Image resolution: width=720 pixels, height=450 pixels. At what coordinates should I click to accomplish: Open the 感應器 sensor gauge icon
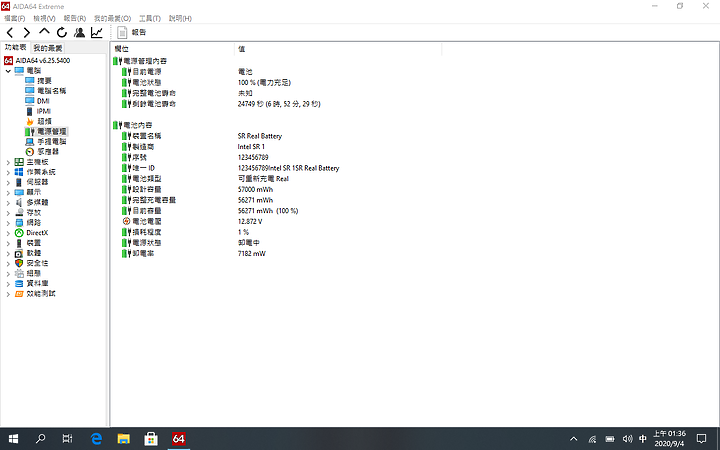30,152
